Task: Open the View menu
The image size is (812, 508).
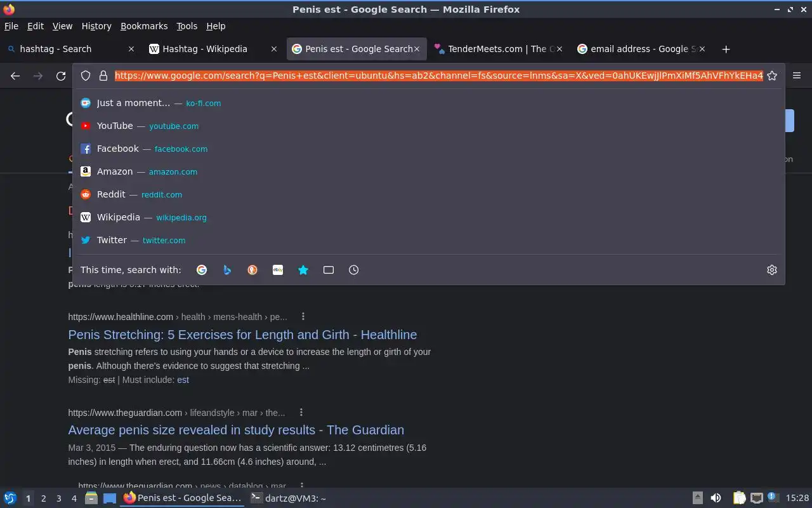Action: (x=62, y=26)
